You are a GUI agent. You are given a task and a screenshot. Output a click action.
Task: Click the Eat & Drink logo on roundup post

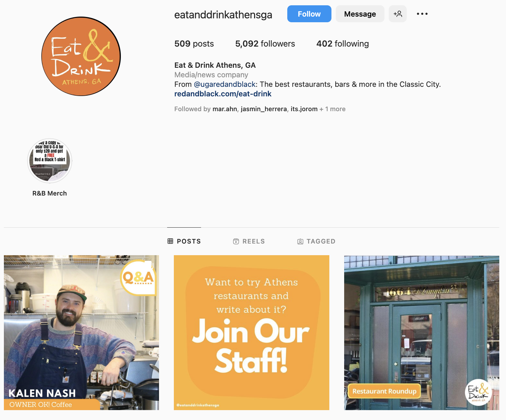[x=478, y=392]
